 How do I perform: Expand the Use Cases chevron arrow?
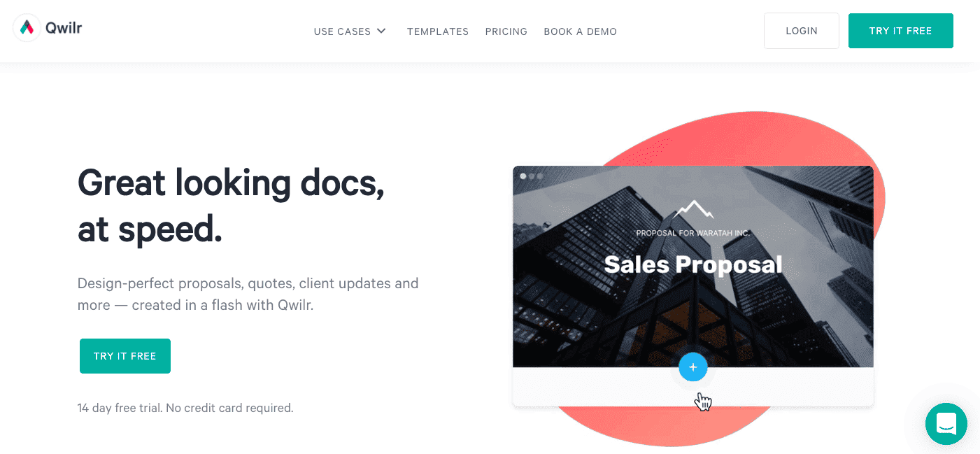381,31
